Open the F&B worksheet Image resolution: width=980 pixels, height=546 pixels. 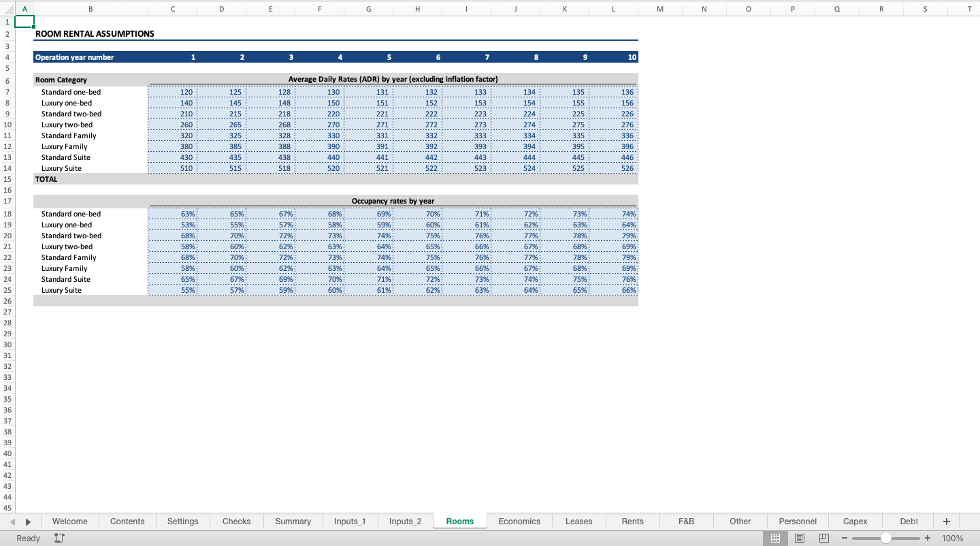pyautogui.click(x=686, y=521)
